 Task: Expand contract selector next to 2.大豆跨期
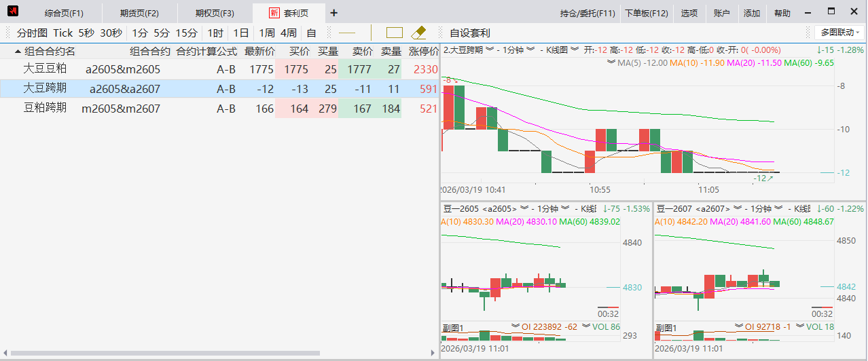pos(490,50)
